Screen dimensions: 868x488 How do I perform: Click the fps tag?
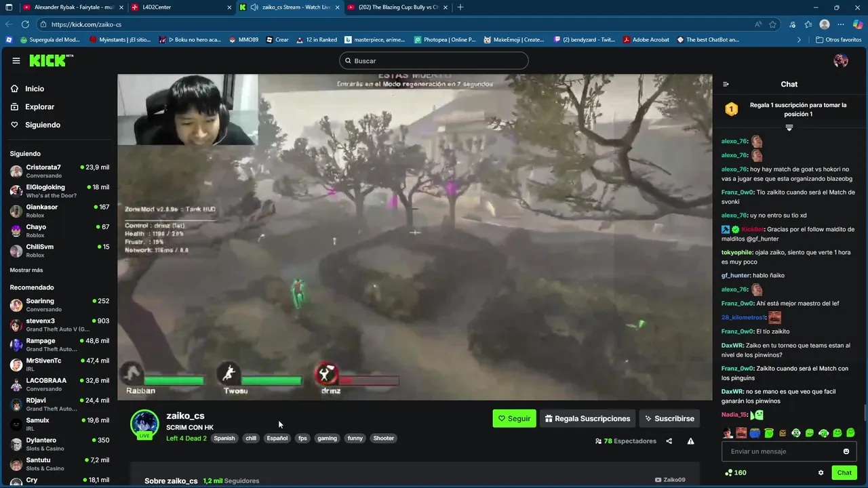[x=302, y=439]
